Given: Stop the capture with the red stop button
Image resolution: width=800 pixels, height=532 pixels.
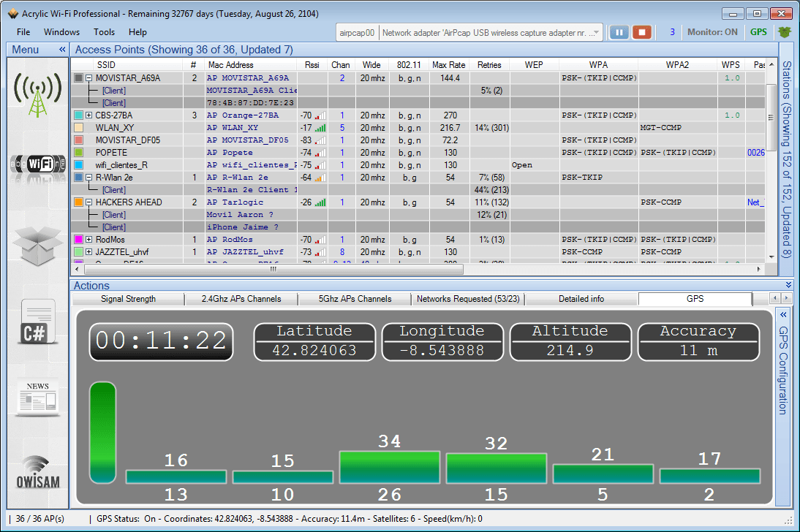Looking at the screenshot, I should coord(642,32).
